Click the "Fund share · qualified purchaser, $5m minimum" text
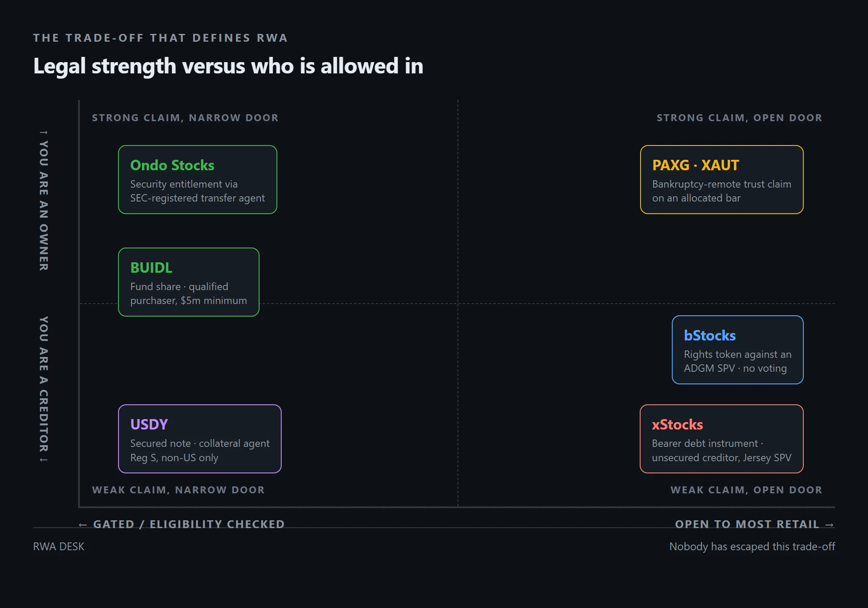This screenshot has height=608, width=868. [188, 294]
